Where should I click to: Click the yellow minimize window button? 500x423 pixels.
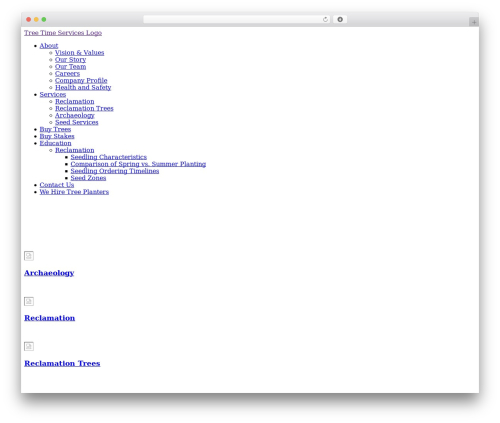pyautogui.click(x=36, y=19)
